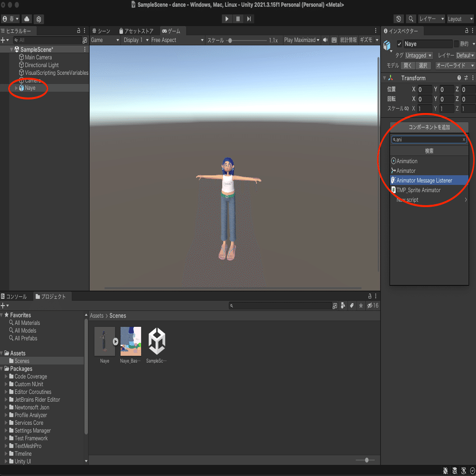This screenshot has width=476, height=476.
Task: Choose TMP_Sprite Animator component
Action: [x=429, y=190]
